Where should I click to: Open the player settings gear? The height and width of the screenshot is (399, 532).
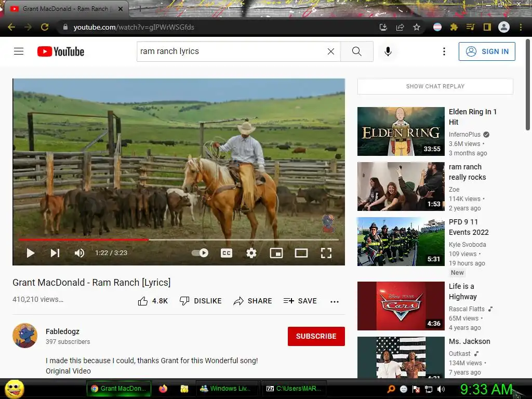coord(251,253)
